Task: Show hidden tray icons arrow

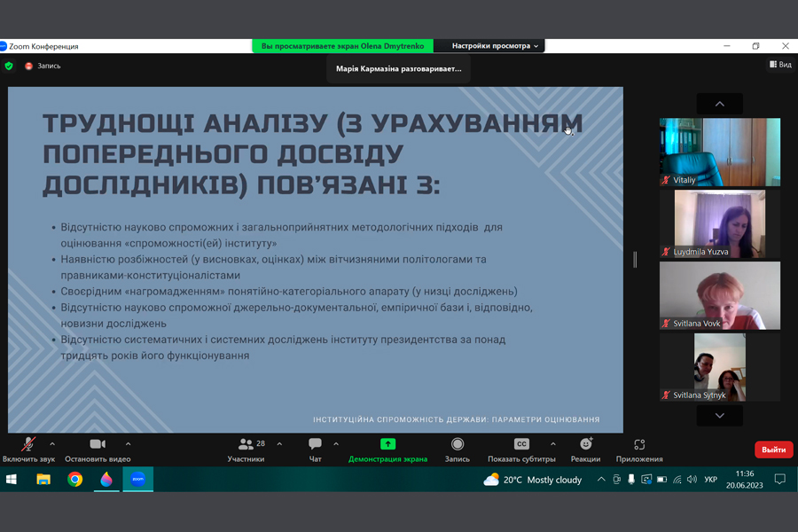Action: click(601, 479)
